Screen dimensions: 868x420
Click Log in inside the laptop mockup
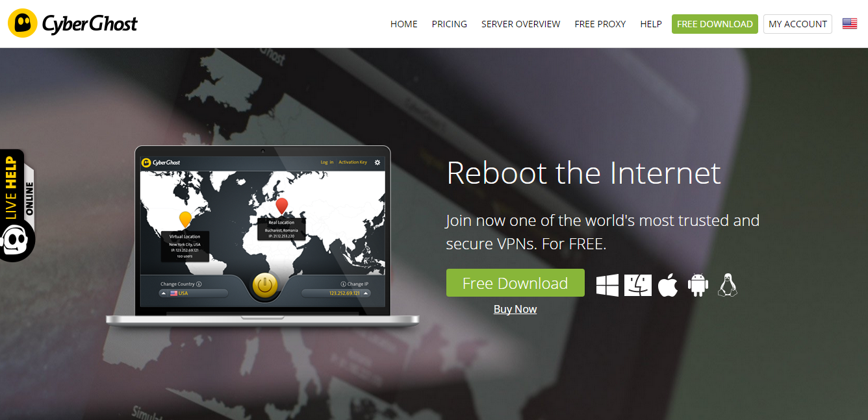[327, 162]
